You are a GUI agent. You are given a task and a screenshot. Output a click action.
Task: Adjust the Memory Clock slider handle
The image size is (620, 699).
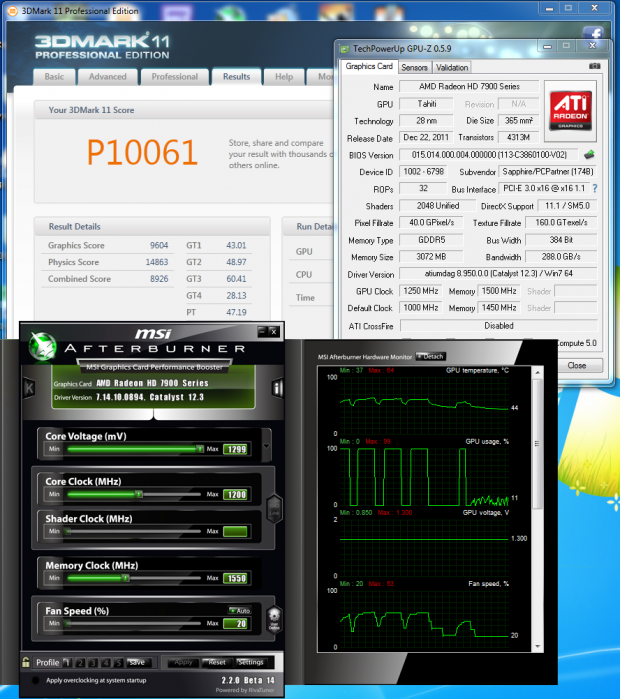(x=126, y=578)
